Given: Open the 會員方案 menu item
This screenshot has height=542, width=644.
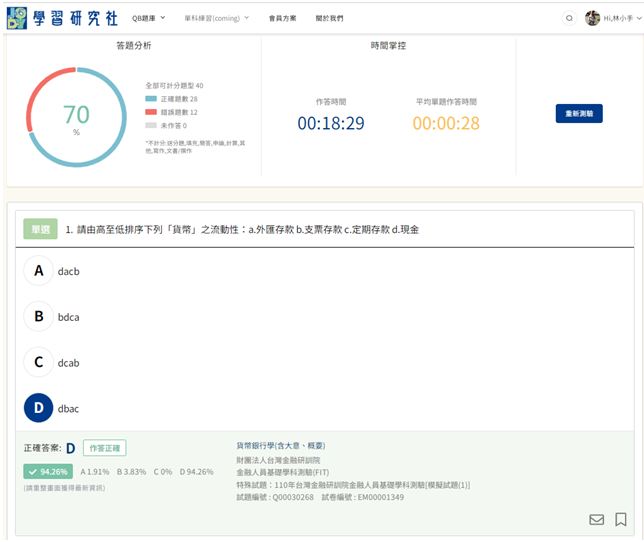Looking at the screenshot, I should coord(285,18).
